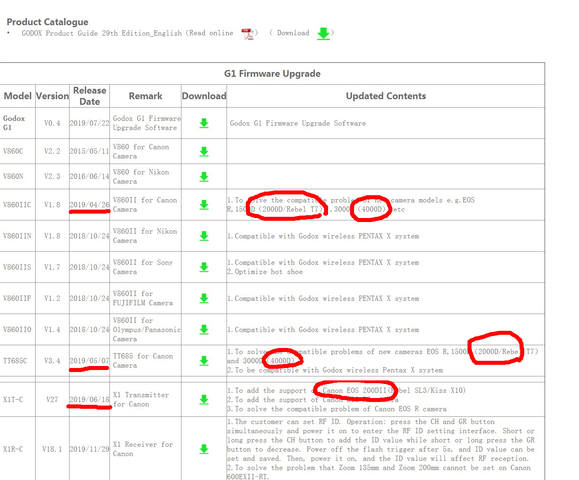Download V860IIC V1.8 Canon firmware

click(204, 205)
